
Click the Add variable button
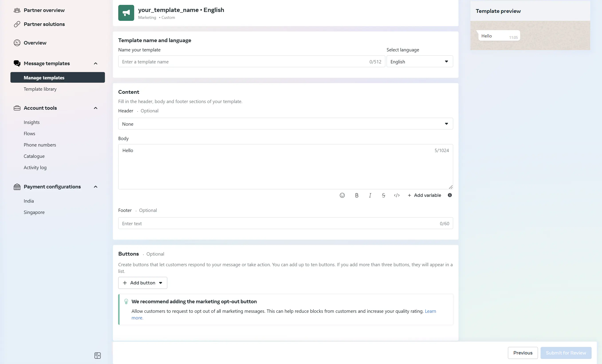(424, 195)
